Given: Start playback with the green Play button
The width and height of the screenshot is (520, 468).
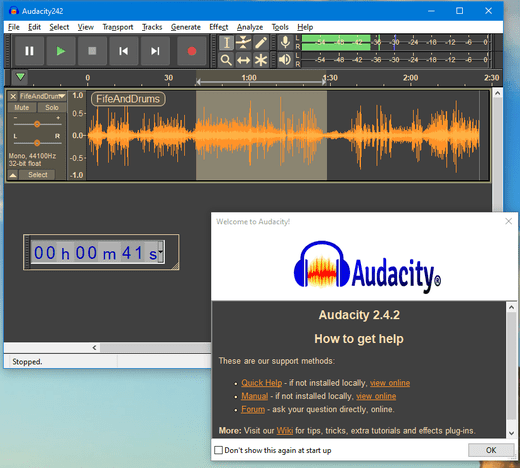Looking at the screenshot, I should [x=61, y=51].
